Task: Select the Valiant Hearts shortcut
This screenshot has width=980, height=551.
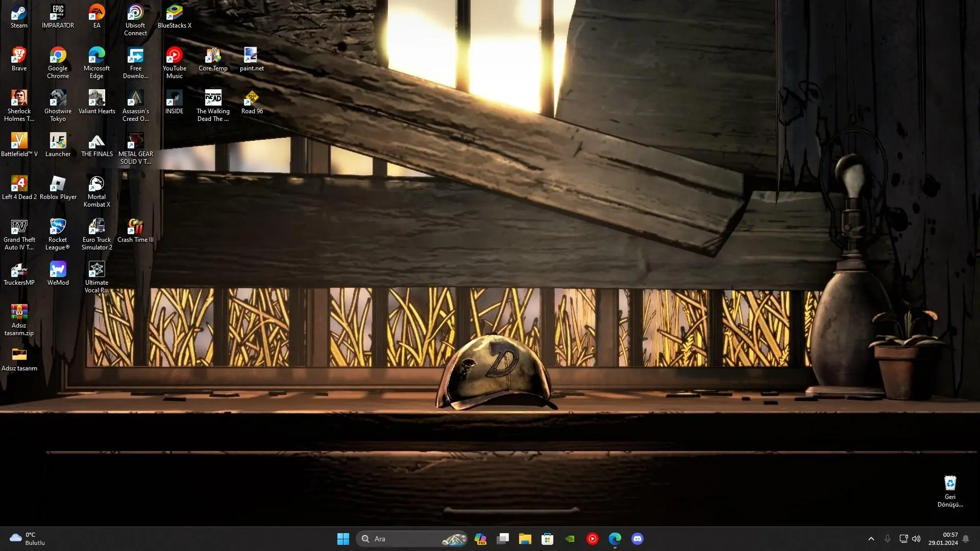Action: (96, 102)
